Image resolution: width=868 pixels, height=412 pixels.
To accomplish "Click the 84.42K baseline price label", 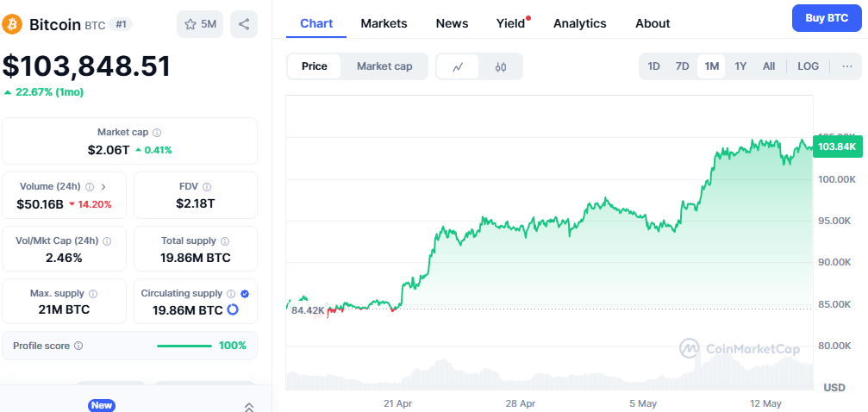I will tap(308, 310).
